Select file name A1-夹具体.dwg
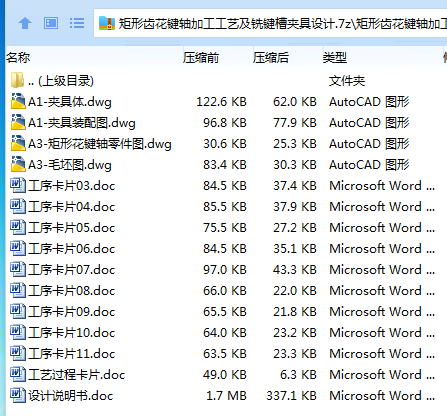This screenshot has width=447, height=416. click(x=70, y=102)
